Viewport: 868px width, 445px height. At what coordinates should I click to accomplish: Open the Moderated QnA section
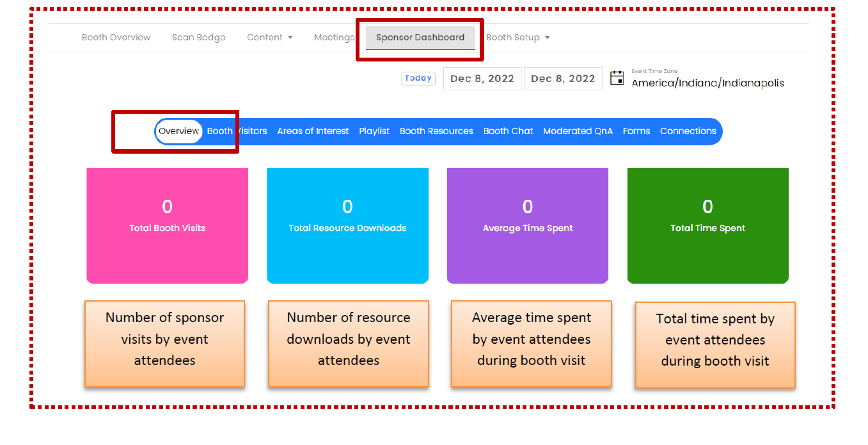click(578, 131)
